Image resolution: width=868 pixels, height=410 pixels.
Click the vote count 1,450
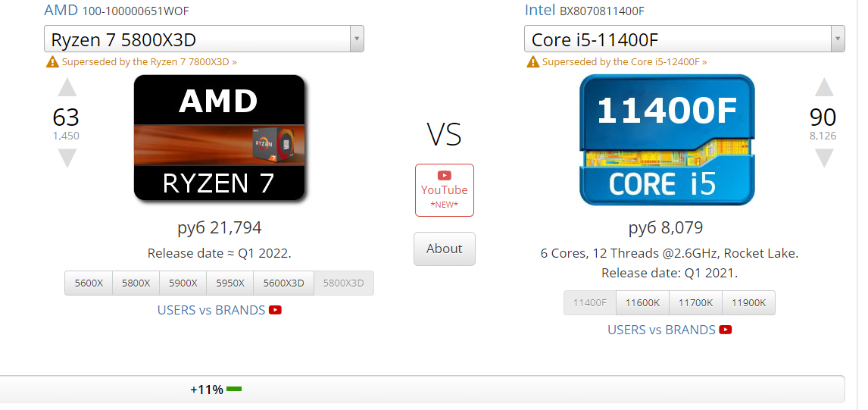[66, 136]
